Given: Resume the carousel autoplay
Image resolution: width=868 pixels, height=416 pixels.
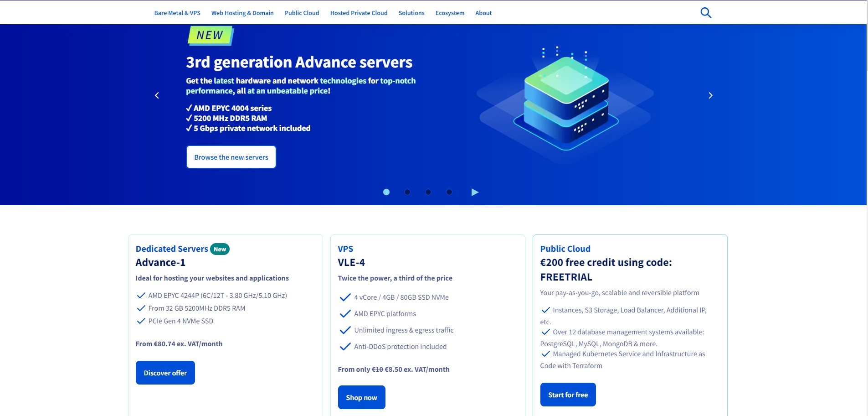Looking at the screenshot, I should (475, 192).
